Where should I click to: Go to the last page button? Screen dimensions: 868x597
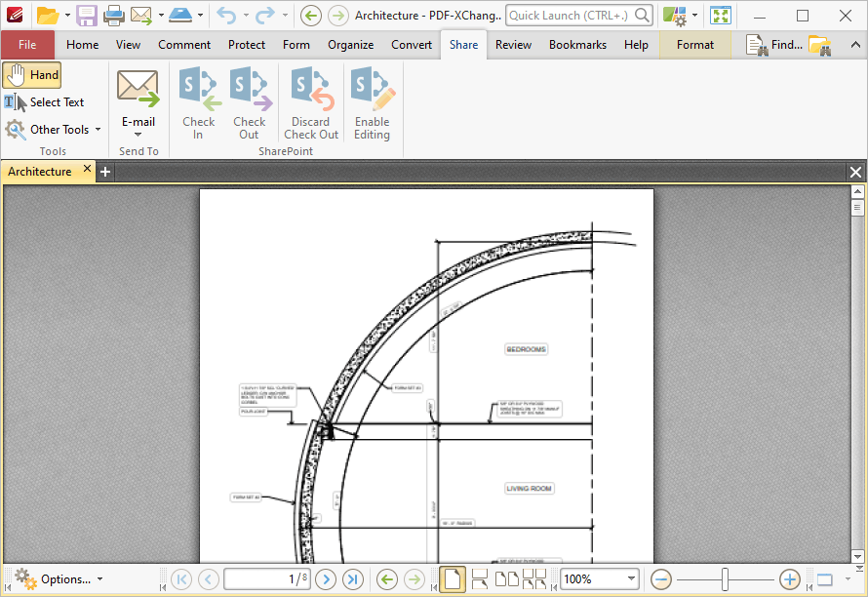[353, 579]
